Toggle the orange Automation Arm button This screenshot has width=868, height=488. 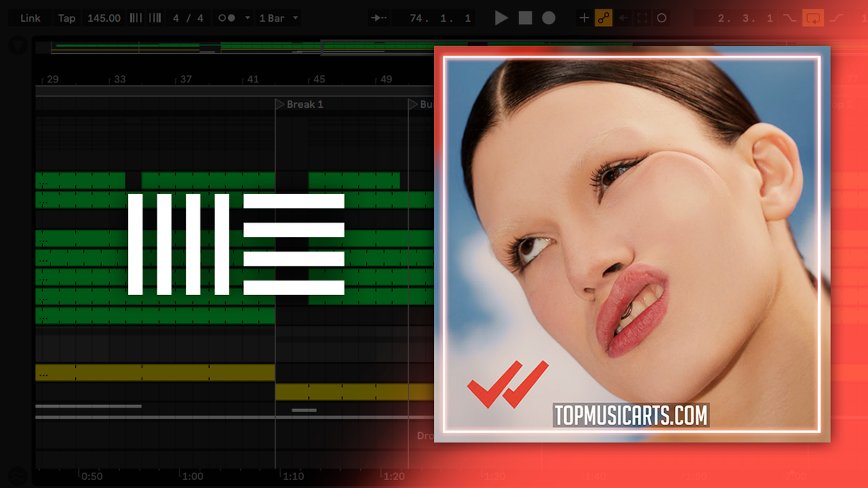click(x=603, y=18)
